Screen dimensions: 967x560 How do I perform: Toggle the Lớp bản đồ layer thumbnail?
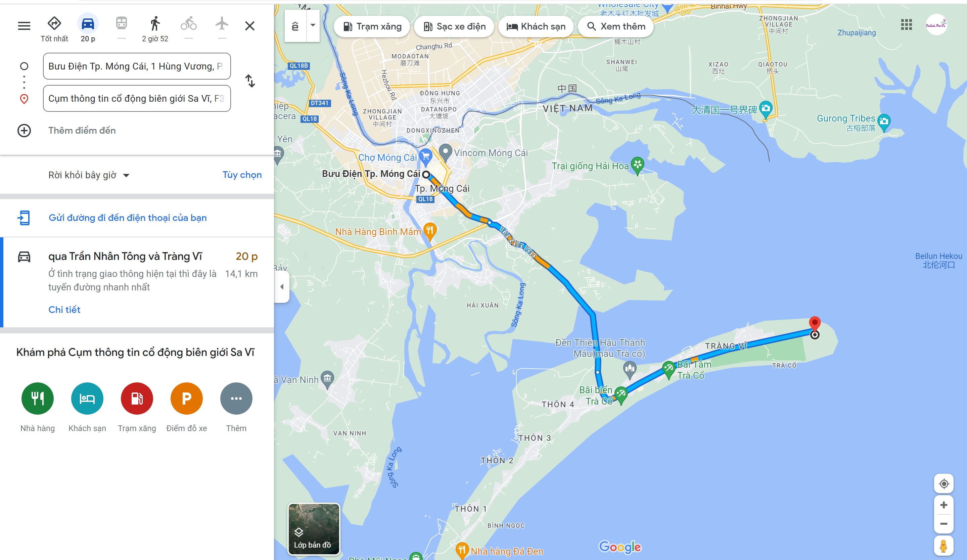click(314, 529)
